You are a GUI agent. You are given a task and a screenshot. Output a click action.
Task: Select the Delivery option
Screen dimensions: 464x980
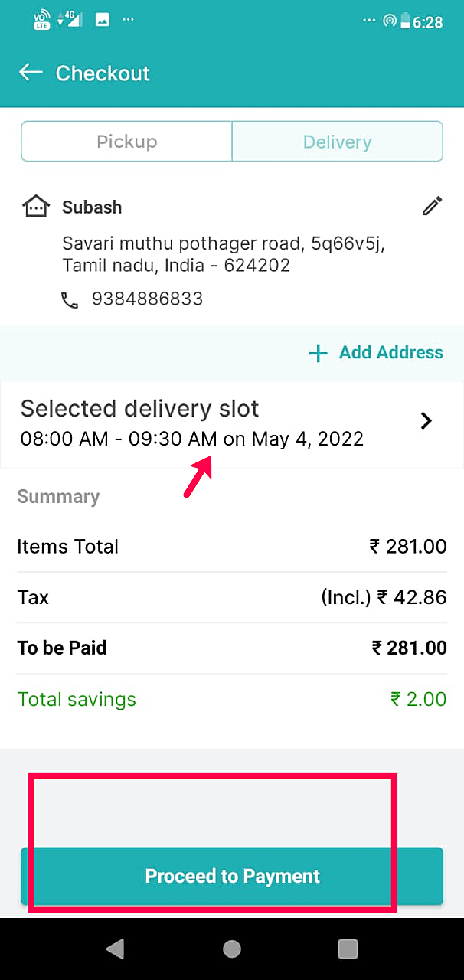tap(337, 142)
